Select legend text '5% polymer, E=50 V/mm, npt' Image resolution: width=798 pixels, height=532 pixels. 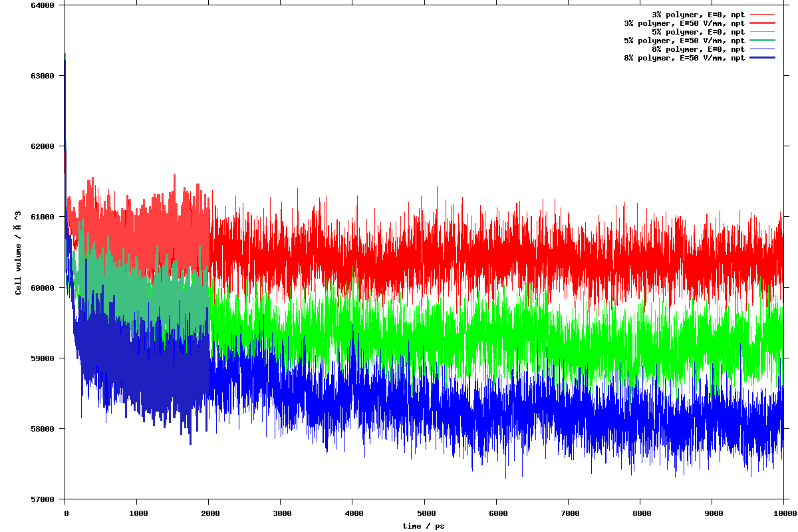click(684, 41)
